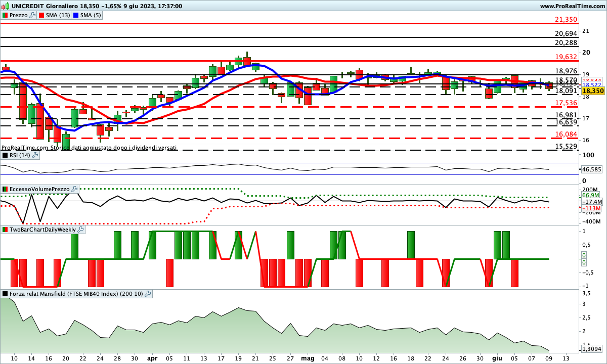Click the 16,084 red support label
The width and height of the screenshot is (607, 364).
coord(566,134)
